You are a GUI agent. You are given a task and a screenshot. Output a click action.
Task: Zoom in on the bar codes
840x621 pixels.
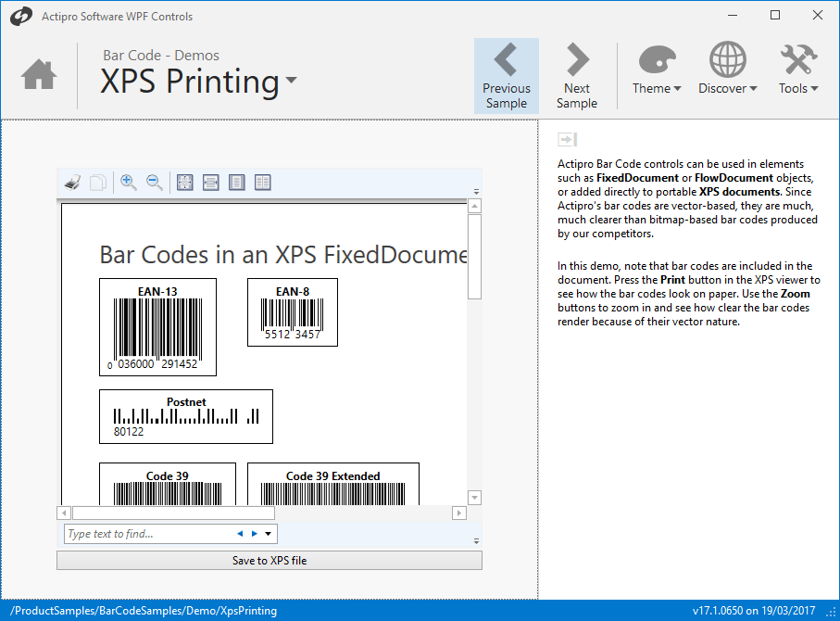(129, 182)
